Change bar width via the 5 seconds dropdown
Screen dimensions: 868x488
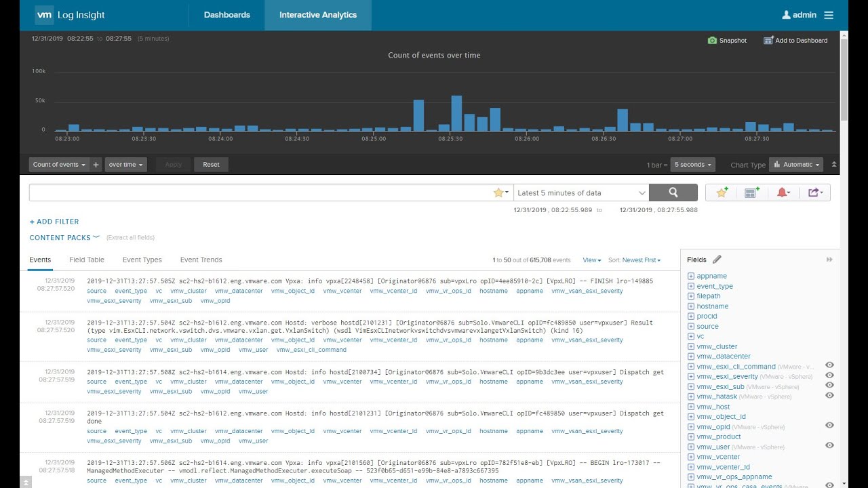[x=692, y=164]
